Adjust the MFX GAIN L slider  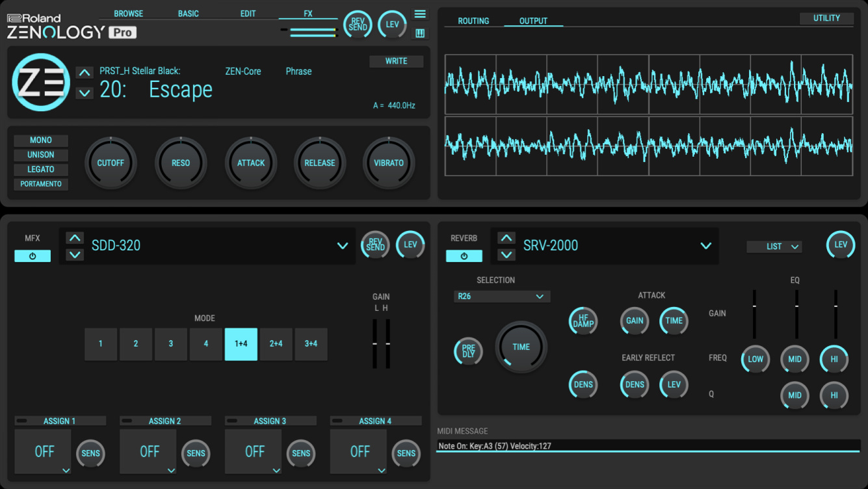click(x=375, y=343)
